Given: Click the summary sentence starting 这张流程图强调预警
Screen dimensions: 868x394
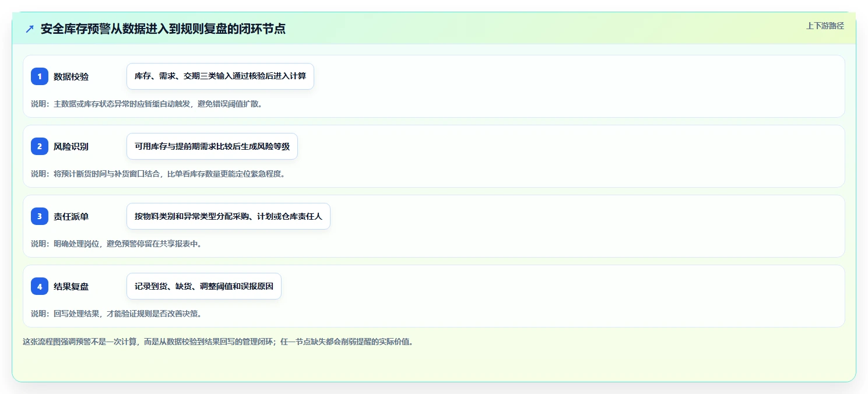Looking at the screenshot, I should click(x=218, y=342).
